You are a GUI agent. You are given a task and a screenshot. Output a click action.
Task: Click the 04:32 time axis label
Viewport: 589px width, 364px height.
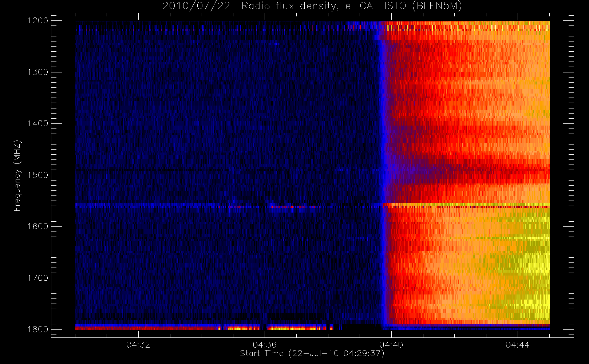click(x=138, y=345)
